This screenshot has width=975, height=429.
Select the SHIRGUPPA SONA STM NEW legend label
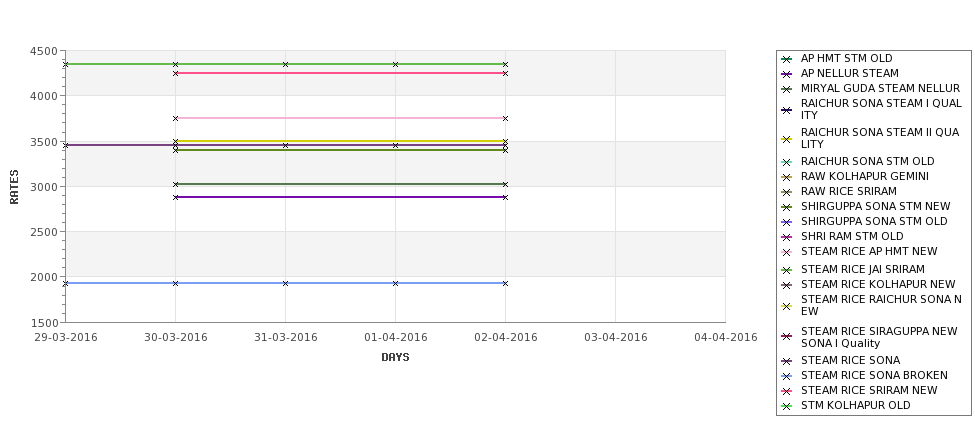[x=876, y=206]
